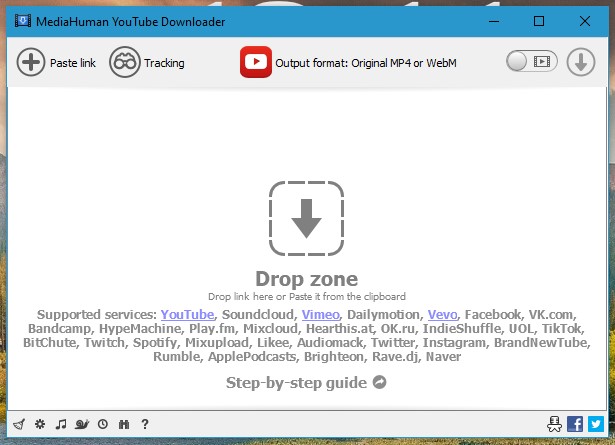Click the MediaHuman mascot icon
The image size is (615, 445).
point(554,424)
